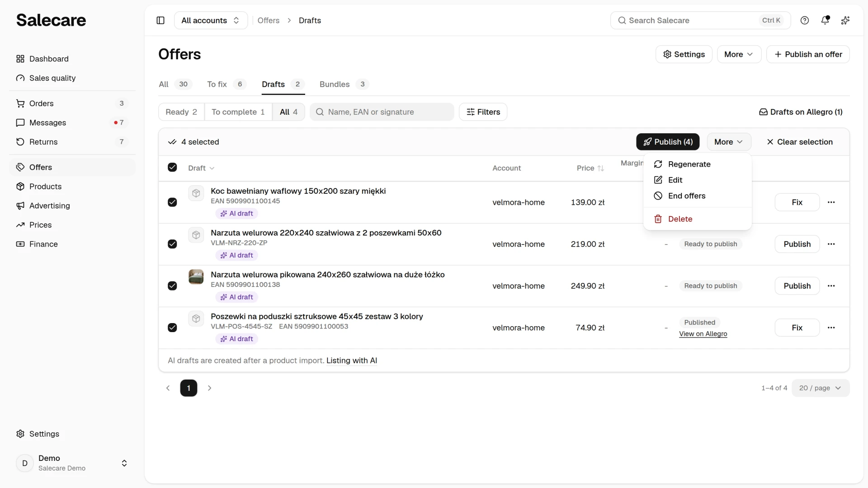The image size is (868, 488).
Task: Focus the Name, EAN or signature field
Action: coord(382,112)
